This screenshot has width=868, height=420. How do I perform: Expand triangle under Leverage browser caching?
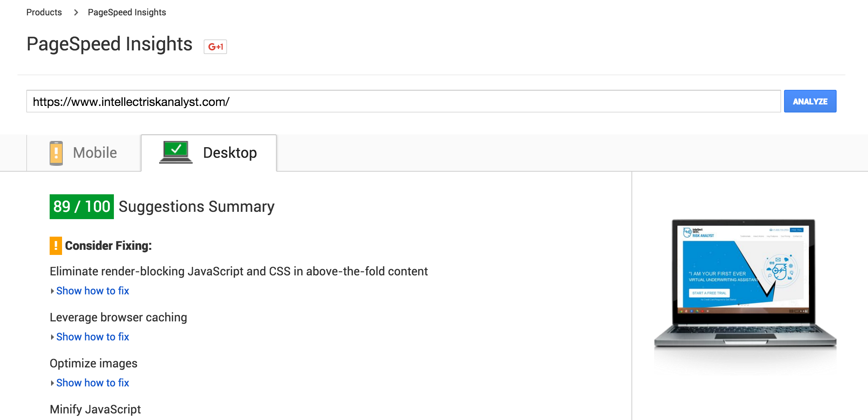(53, 337)
